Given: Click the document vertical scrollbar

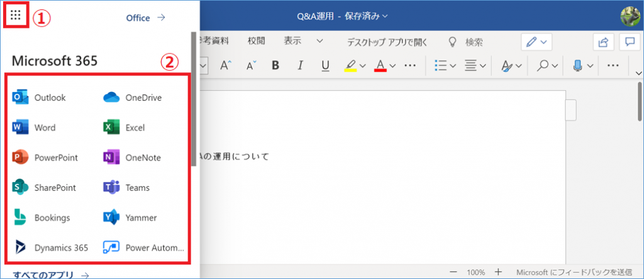Looking at the screenshot, I should click(640, 101).
